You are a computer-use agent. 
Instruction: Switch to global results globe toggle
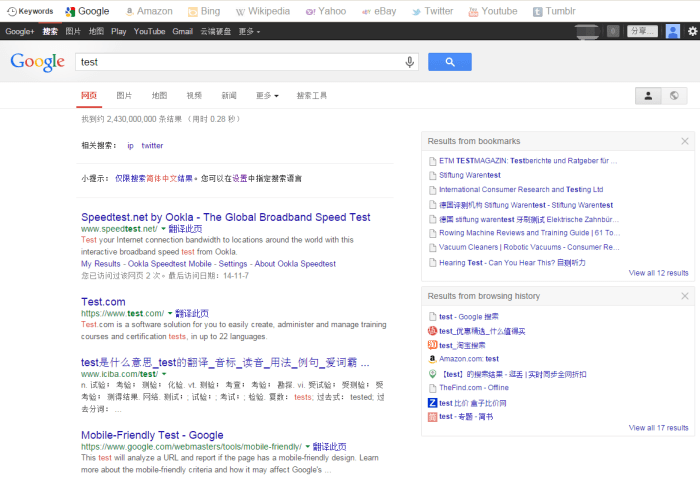674,96
